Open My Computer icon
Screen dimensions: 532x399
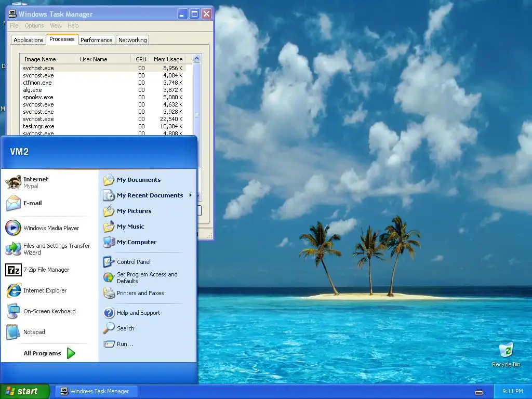[109, 242]
